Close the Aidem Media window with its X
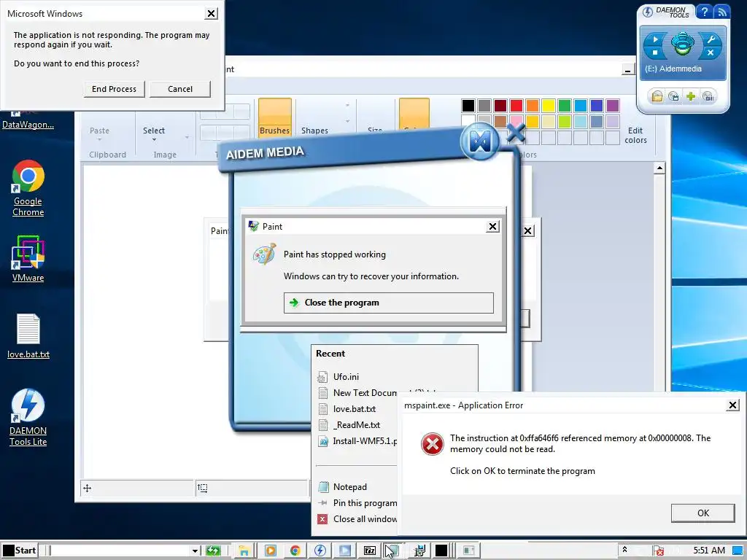Image resolution: width=747 pixels, height=560 pixels. [516, 133]
